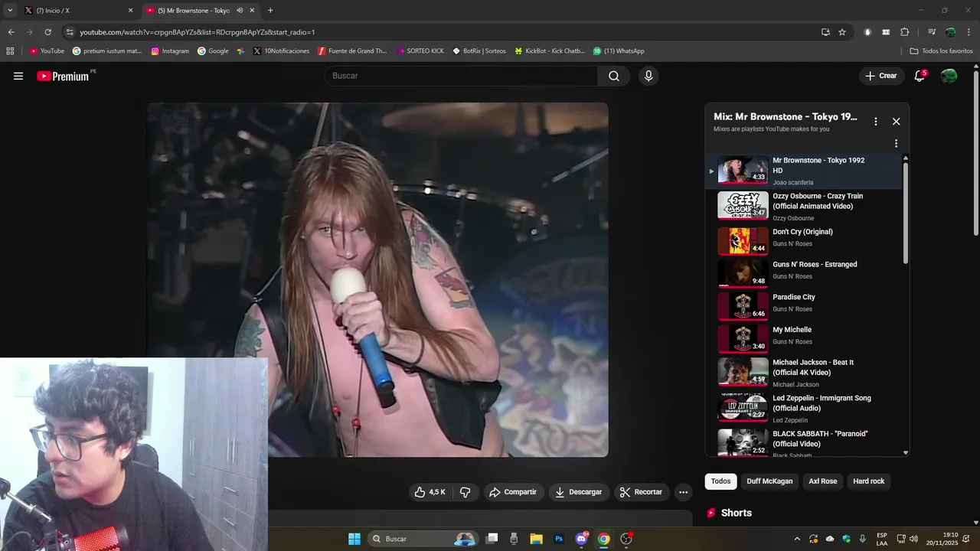Play Guns N' Roses Estranged from playlist

(804, 273)
